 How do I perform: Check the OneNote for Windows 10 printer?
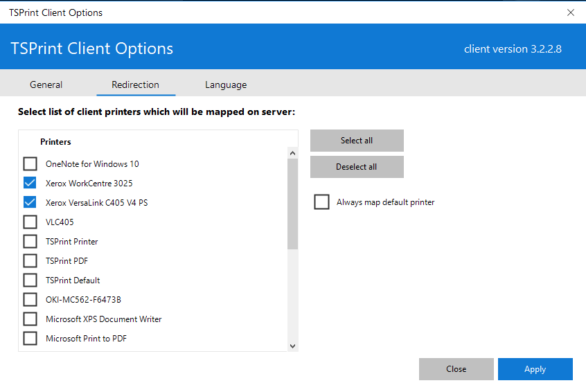(30, 163)
